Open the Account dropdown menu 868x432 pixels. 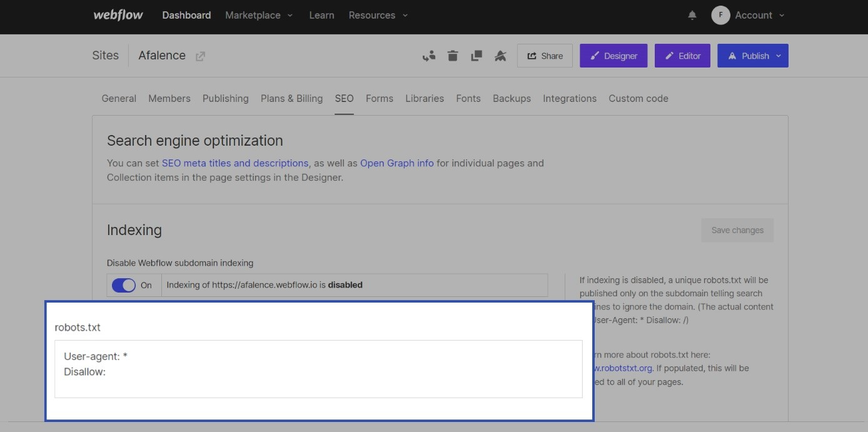pyautogui.click(x=759, y=16)
